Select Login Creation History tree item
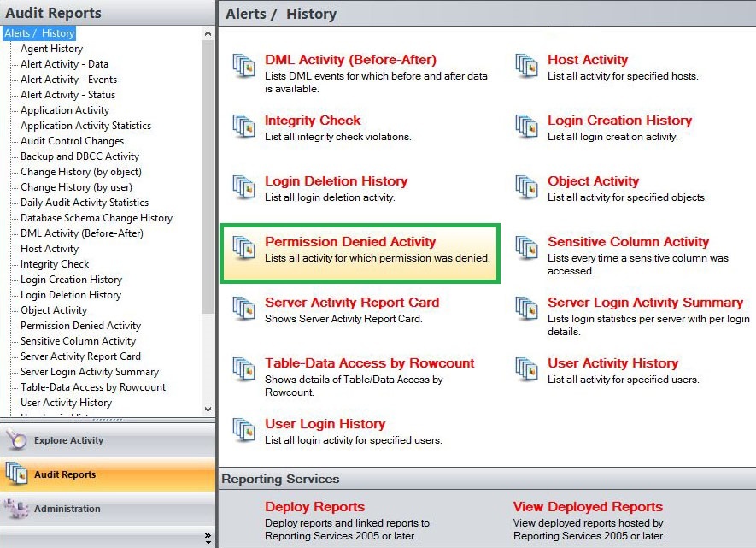The image size is (756, 548). (x=72, y=280)
